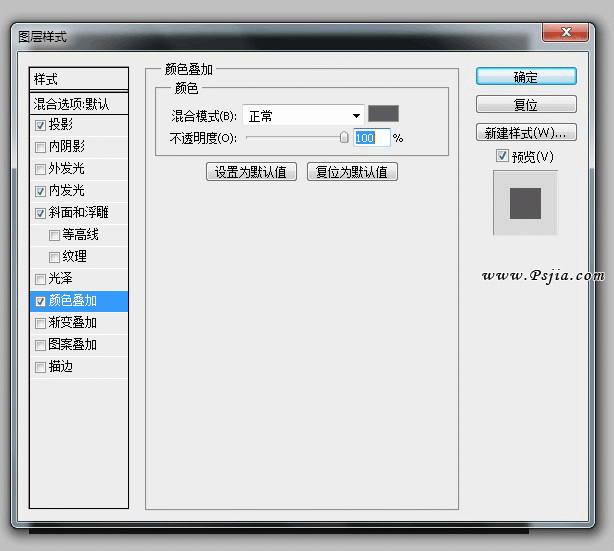
Task: Open the 描边 (Stroke) style settings
Action: (x=61, y=367)
